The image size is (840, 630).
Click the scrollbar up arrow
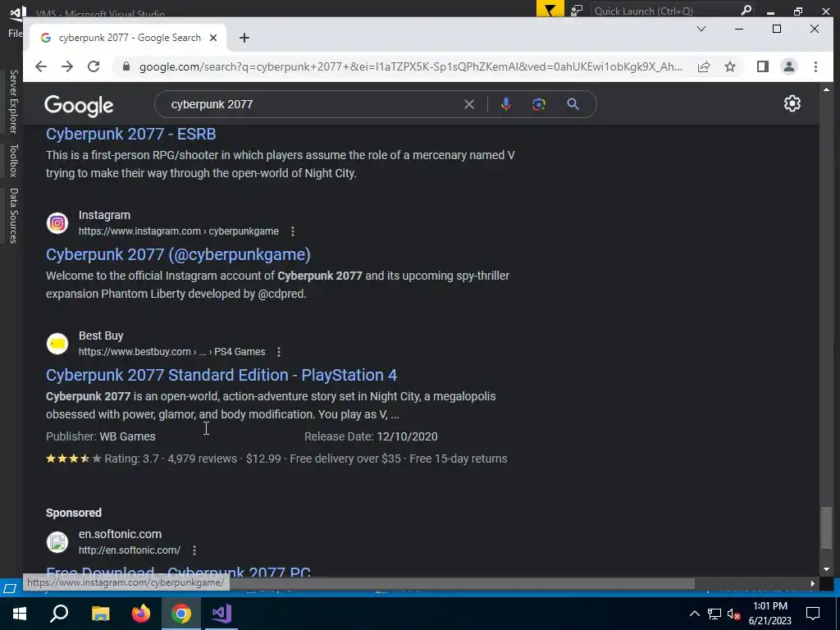pos(827,89)
